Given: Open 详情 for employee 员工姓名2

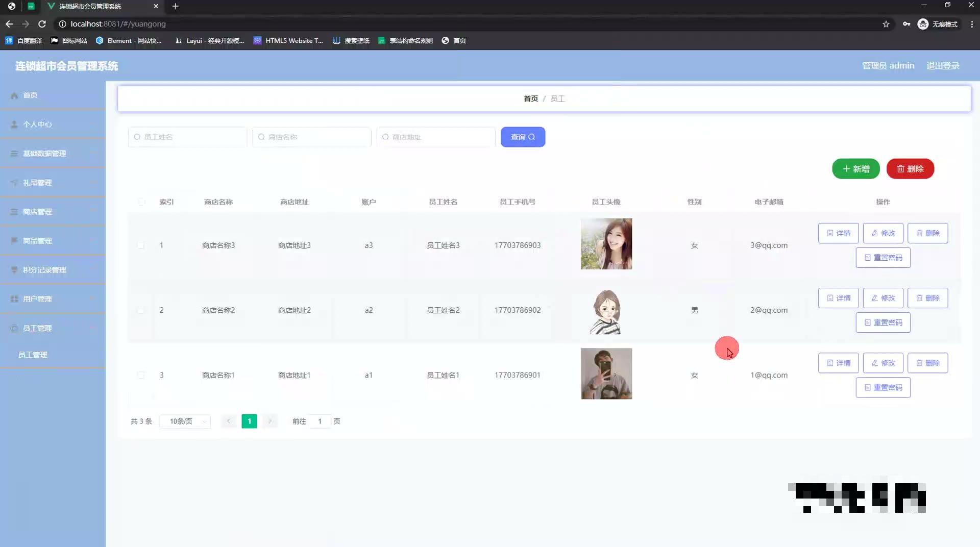Looking at the screenshot, I should (838, 298).
